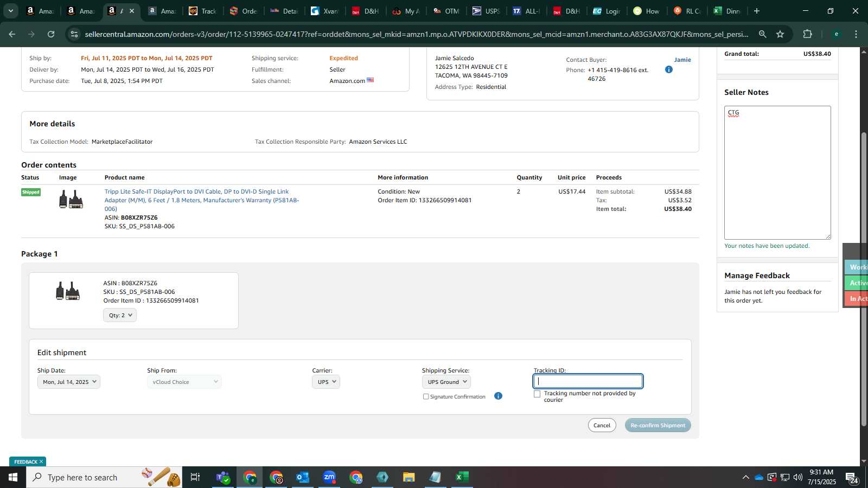Switch to the Dinner Excel tab

click(x=727, y=11)
